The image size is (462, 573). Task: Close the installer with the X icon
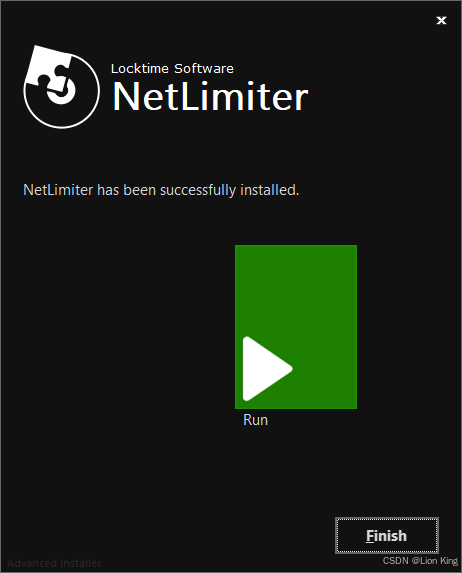pos(442,20)
